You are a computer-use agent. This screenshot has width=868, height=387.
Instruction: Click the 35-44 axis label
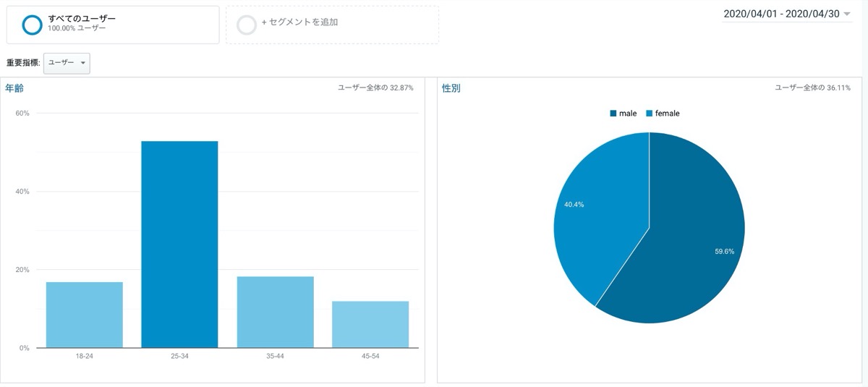point(275,357)
